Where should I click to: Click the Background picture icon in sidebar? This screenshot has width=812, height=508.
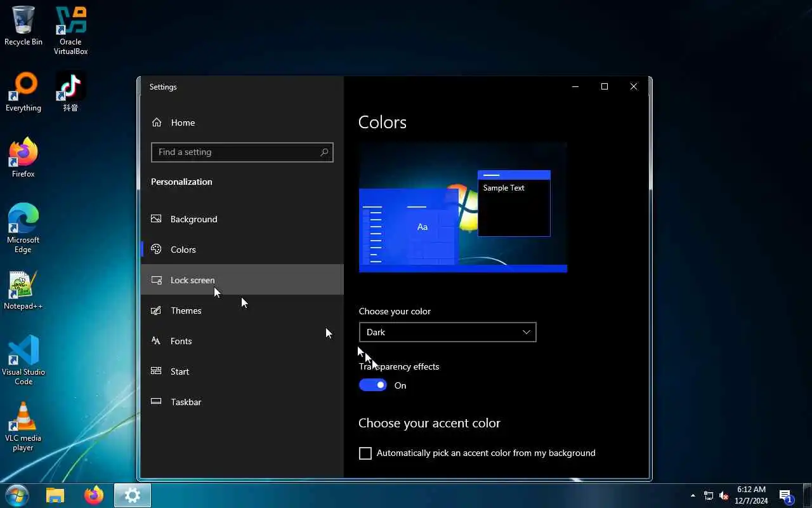tap(156, 219)
